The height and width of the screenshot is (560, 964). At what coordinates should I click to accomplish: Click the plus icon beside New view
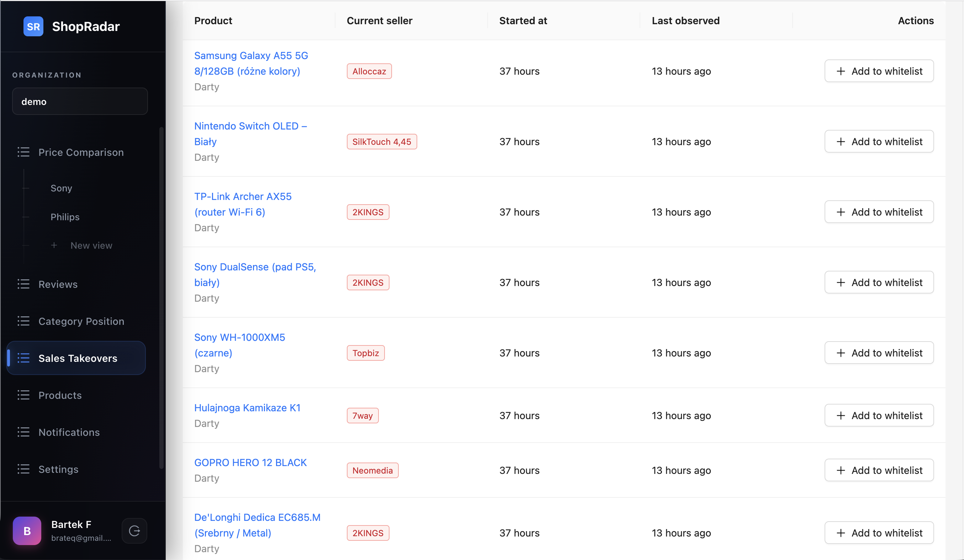(54, 245)
